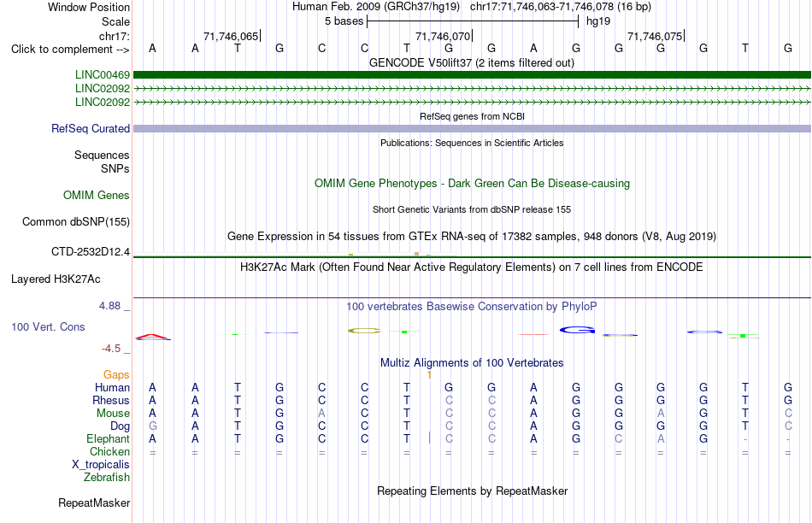Click the Sequences track label
The height and width of the screenshot is (523, 812).
(x=102, y=156)
